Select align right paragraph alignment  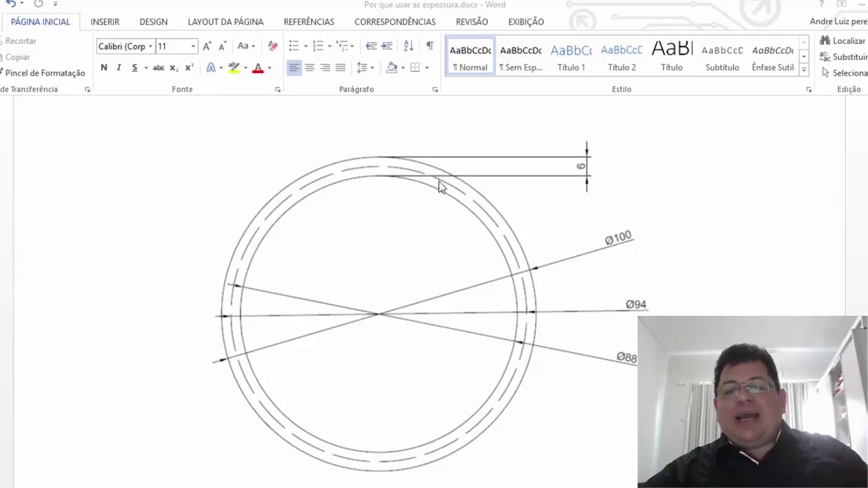coord(325,67)
